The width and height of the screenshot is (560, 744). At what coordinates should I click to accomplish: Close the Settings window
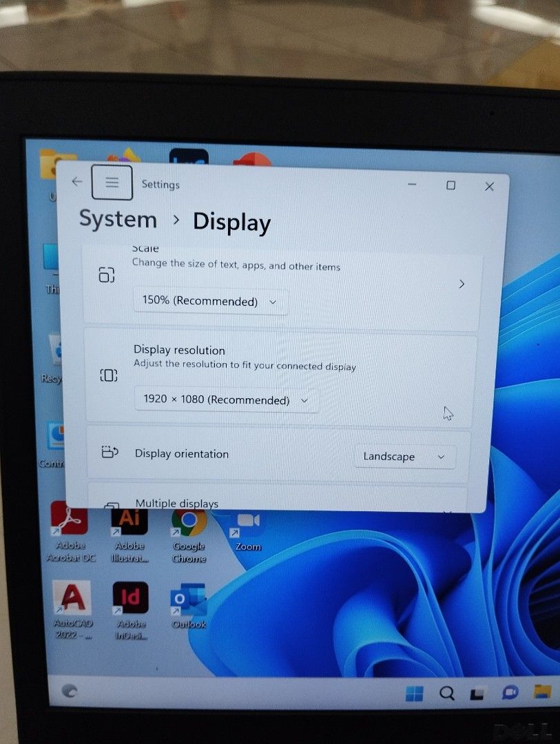pos(489,187)
